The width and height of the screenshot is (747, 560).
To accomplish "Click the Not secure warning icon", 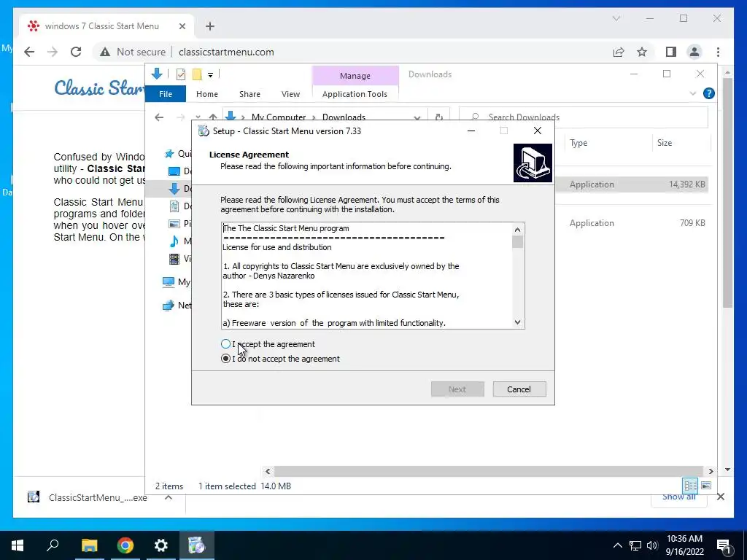I will click(105, 52).
